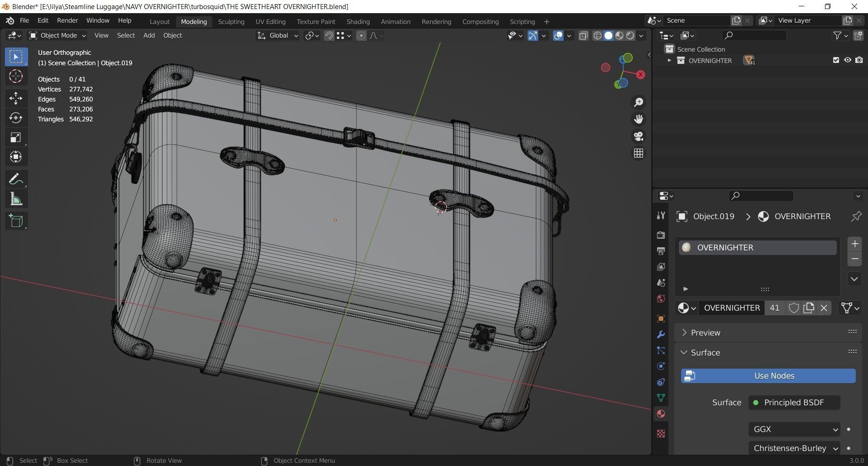Choose the Move tool

coord(16,98)
